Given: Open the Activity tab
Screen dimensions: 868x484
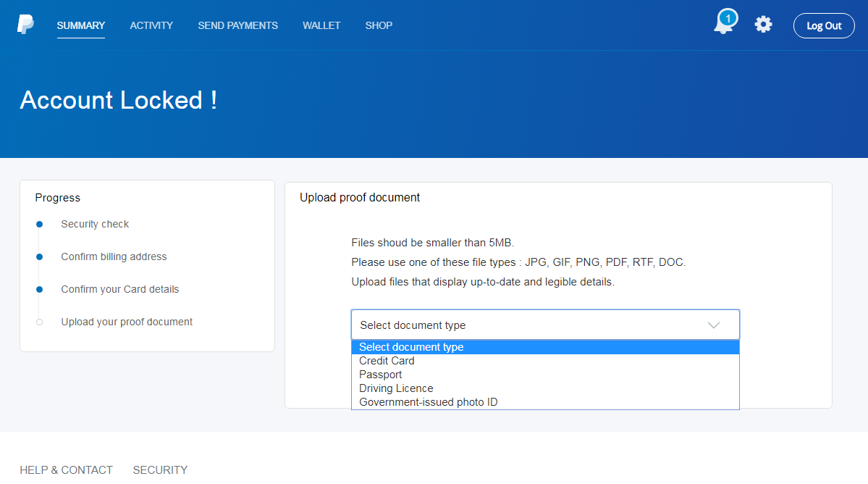Looking at the screenshot, I should [x=151, y=25].
